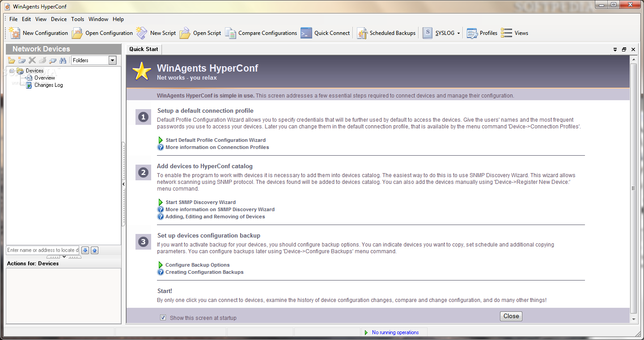Restore the document window via restore icon

coord(624,49)
